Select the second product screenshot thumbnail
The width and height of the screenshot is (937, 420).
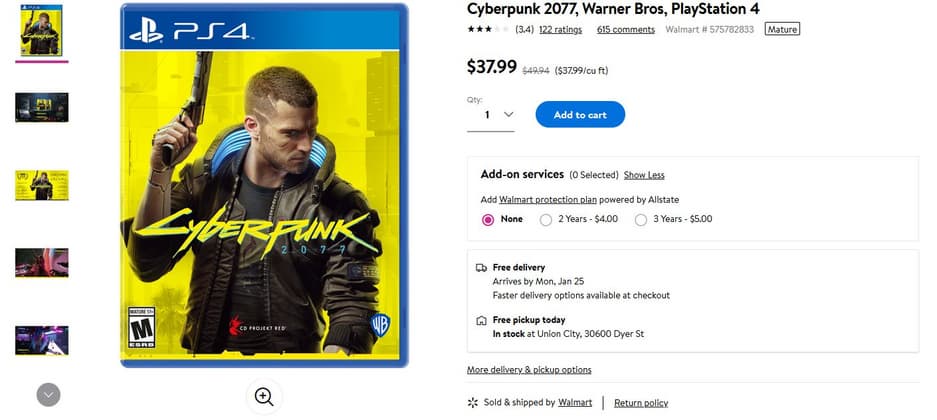[42, 108]
